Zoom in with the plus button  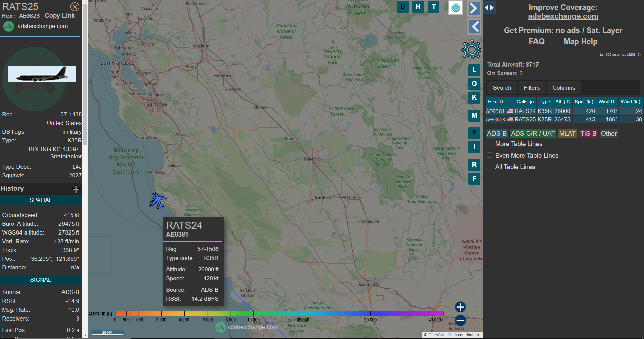pos(460,307)
